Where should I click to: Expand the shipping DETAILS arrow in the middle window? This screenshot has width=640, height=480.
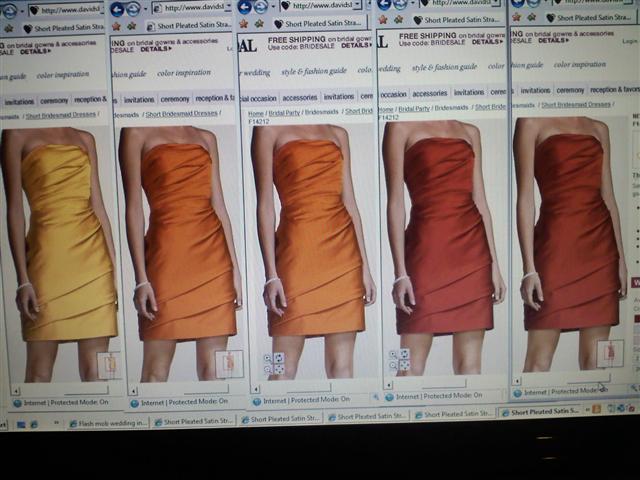click(370, 45)
